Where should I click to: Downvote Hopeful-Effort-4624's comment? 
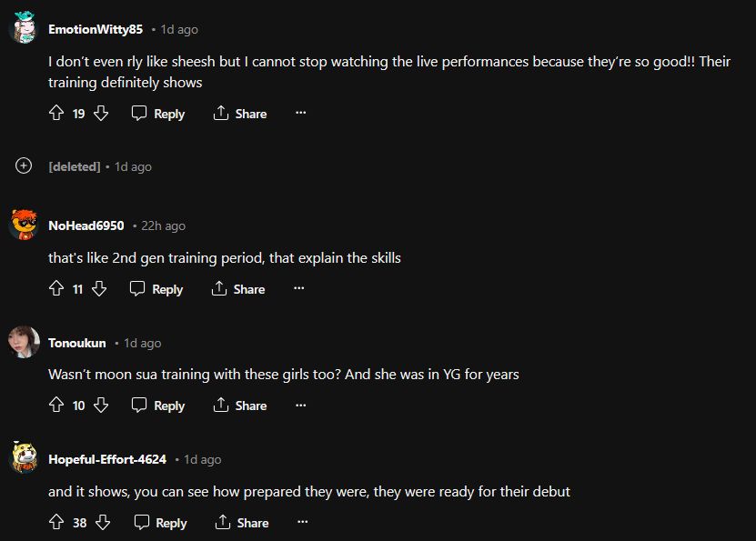pyautogui.click(x=104, y=523)
